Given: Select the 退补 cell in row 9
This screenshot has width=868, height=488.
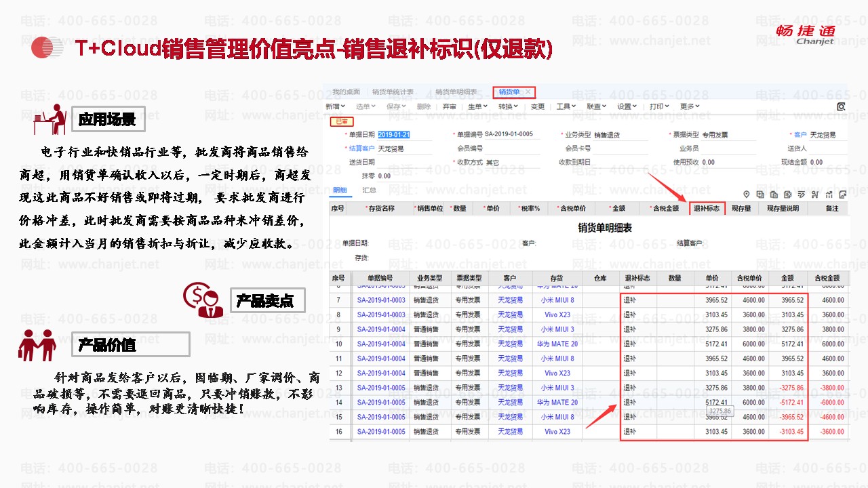Looking at the screenshot, I should [x=638, y=329].
